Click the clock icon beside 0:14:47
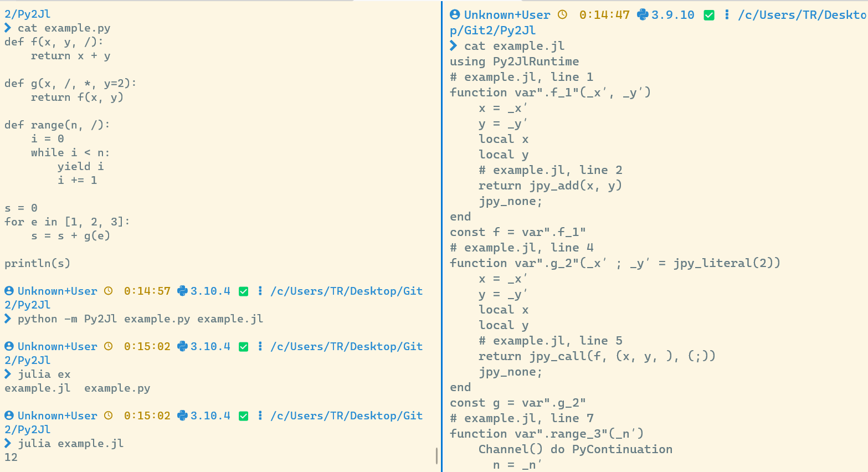 562,15
